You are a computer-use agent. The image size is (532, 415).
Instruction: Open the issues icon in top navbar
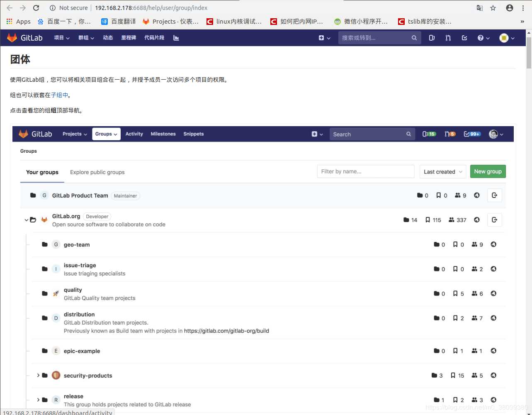coord(432,38)
